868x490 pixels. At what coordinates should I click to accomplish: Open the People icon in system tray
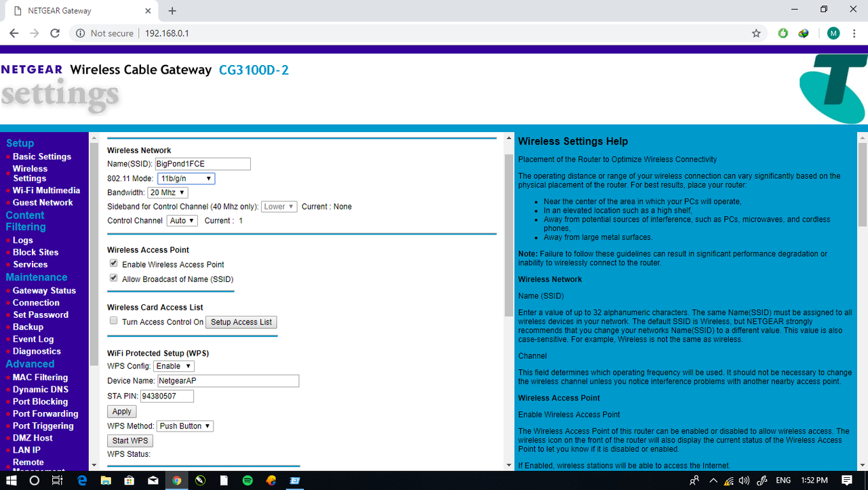coord(694,481)
